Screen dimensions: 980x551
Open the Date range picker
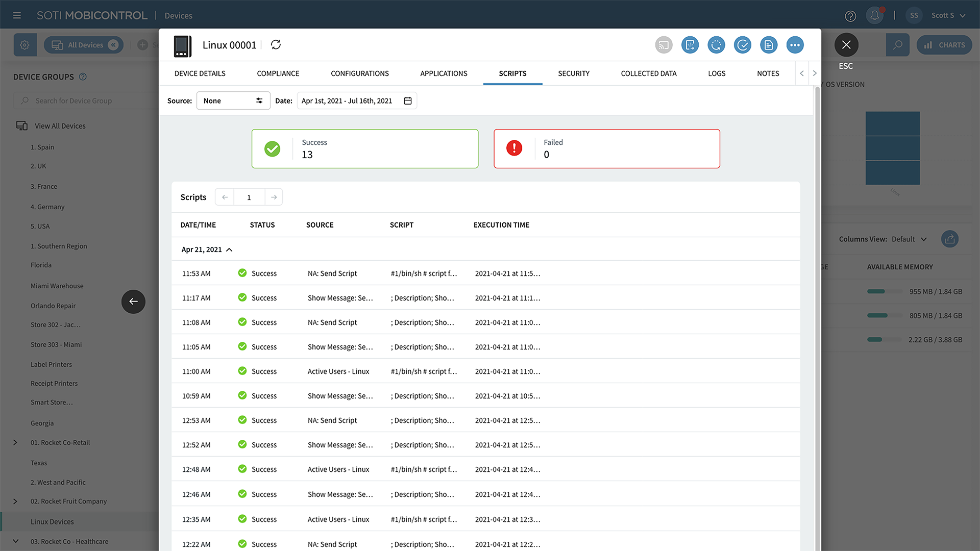pos(357,101)
